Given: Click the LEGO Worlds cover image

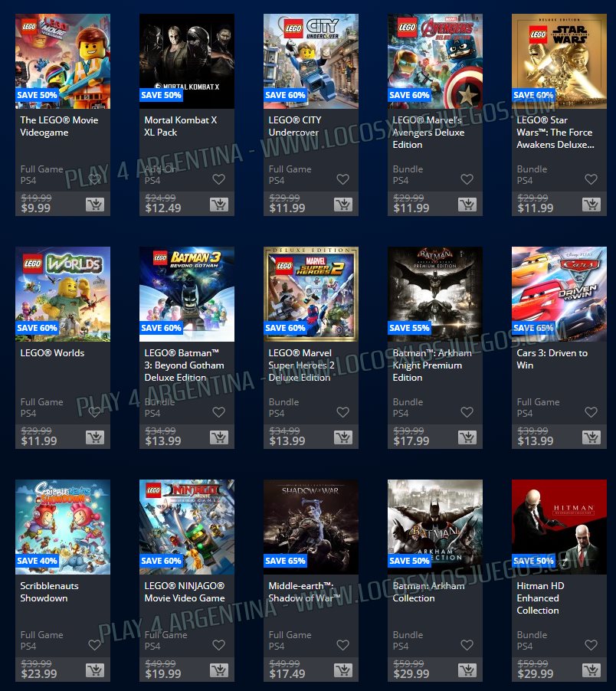Looking at the screenshot, I should coord(63,294).
